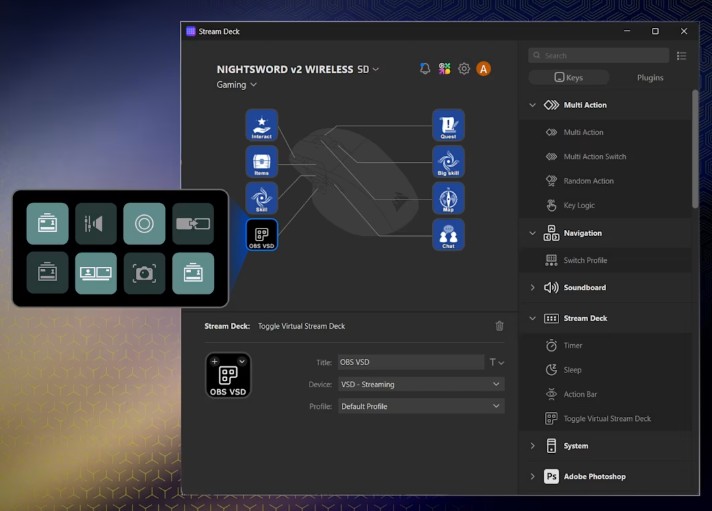Select the Interact key on the mouse layout

[x=262, y=125]
